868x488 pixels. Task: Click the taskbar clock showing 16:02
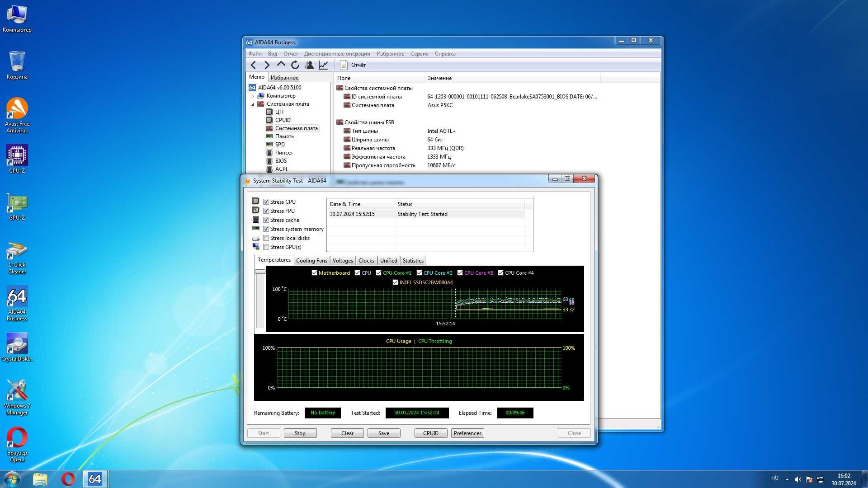coord(844,476)
